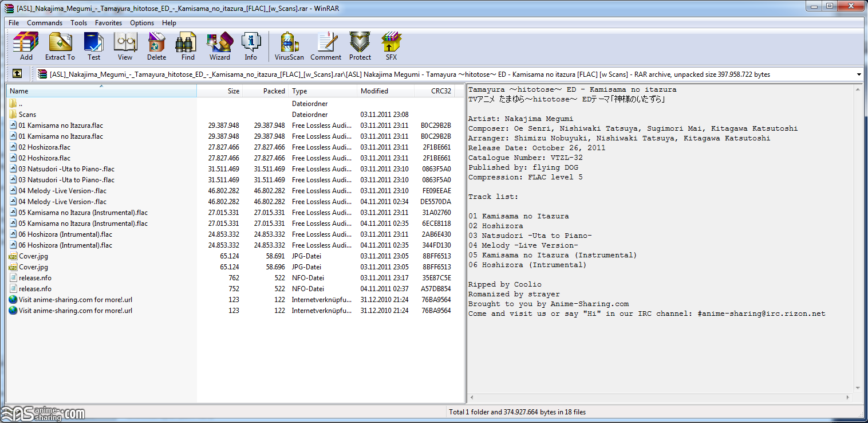
Task: Select CRC32 value 6ECE8118
Action: 436,224
